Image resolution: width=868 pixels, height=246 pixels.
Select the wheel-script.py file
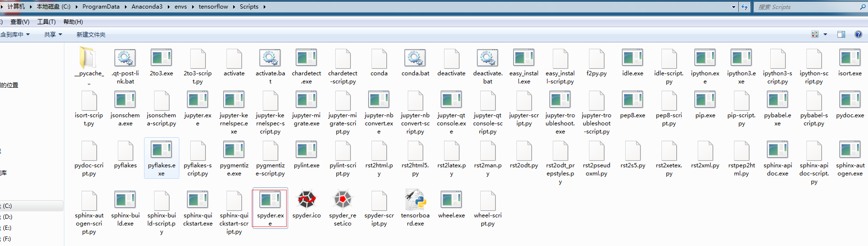[x=487, y=208]
